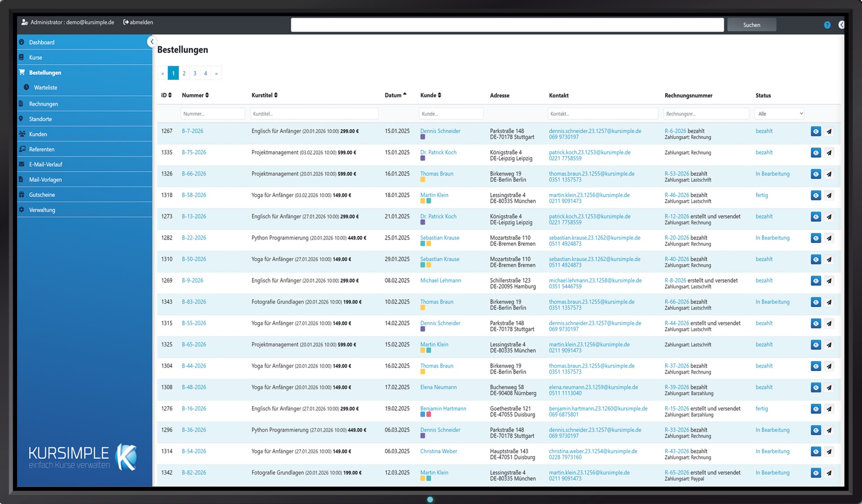Open the blue help question icon
Screen dimensions: 862x504
point(827,25)
